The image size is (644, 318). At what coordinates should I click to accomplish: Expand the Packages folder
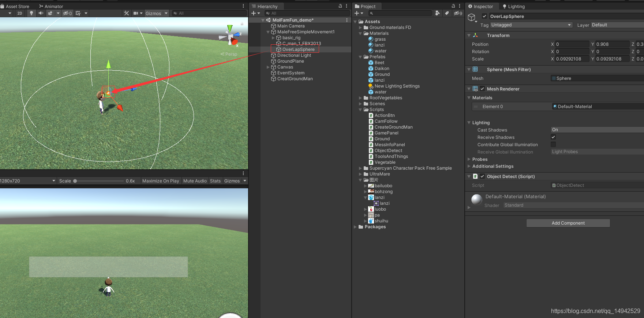point(355,227)
